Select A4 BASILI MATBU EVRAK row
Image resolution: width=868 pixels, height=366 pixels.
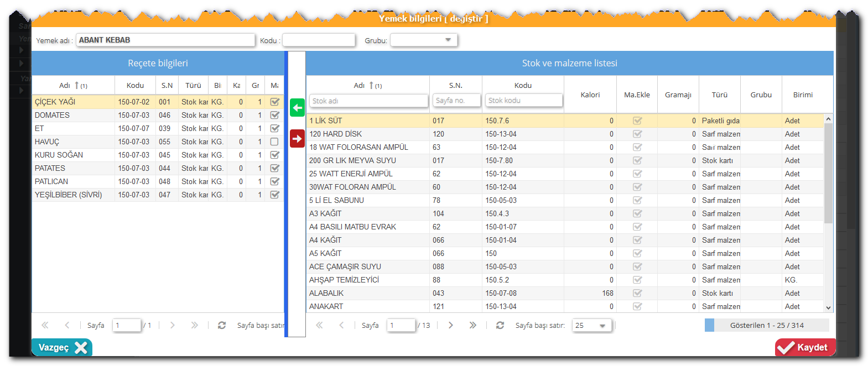click(565, 227)
